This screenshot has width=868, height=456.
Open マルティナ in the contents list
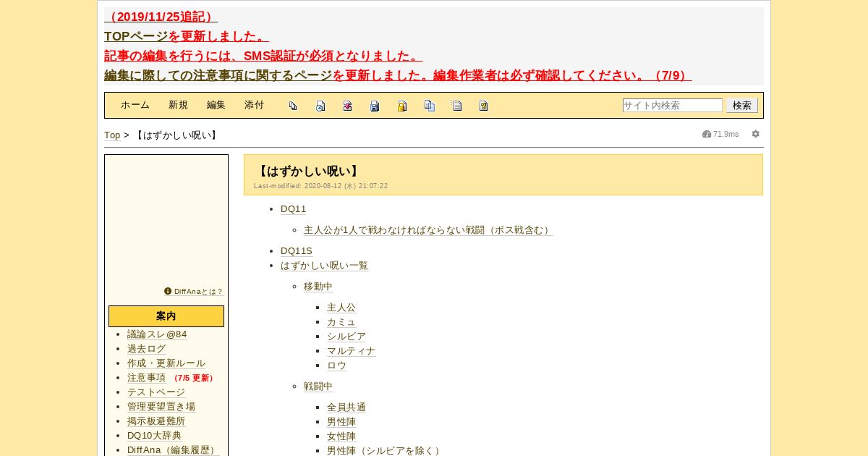[x=352, y=351]
